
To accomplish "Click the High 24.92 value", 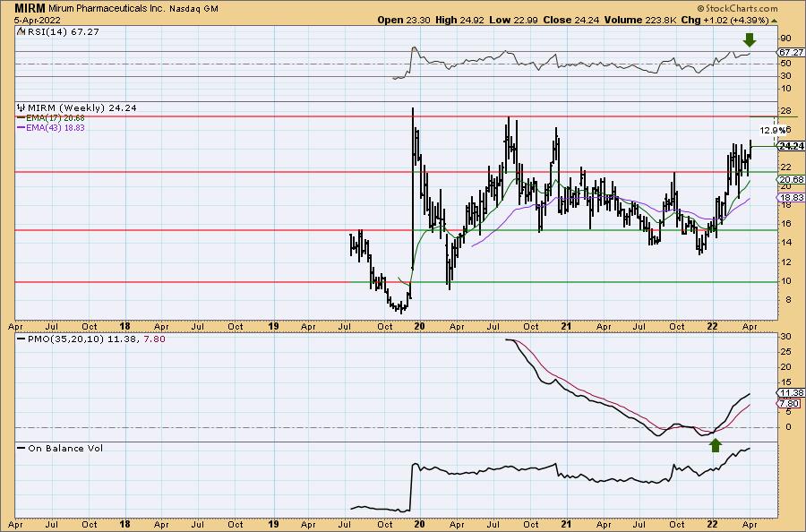I will 459,20.
